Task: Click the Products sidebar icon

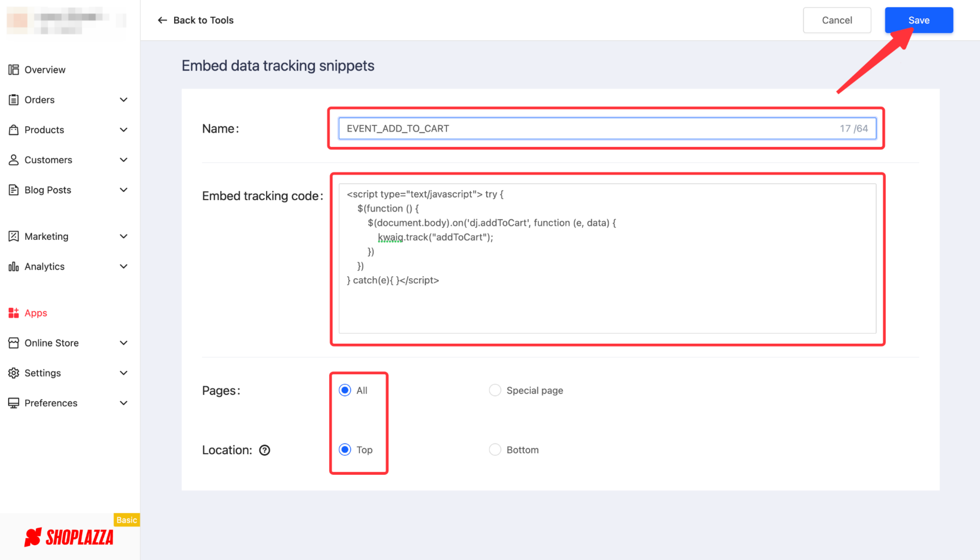Action: [14, 129]
